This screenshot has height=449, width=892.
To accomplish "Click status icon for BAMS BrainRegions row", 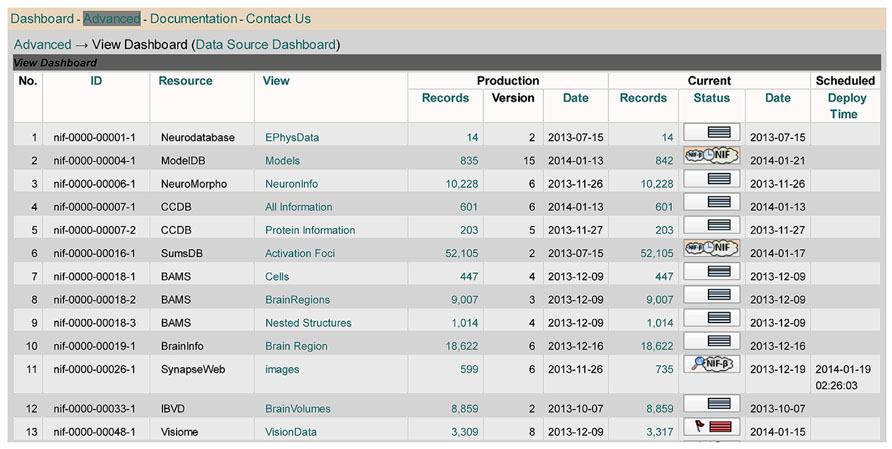I will (711, 294).
